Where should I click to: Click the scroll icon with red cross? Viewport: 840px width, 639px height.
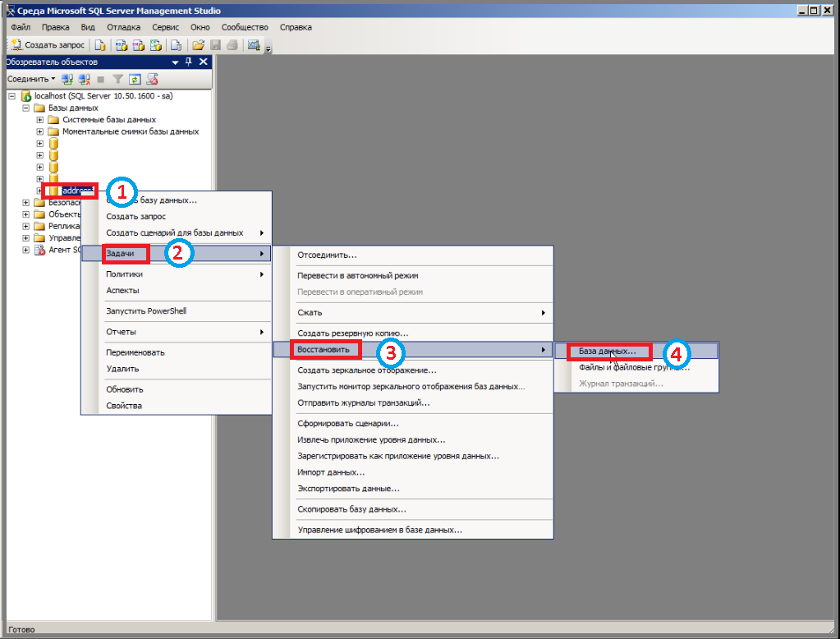point(152,80)
